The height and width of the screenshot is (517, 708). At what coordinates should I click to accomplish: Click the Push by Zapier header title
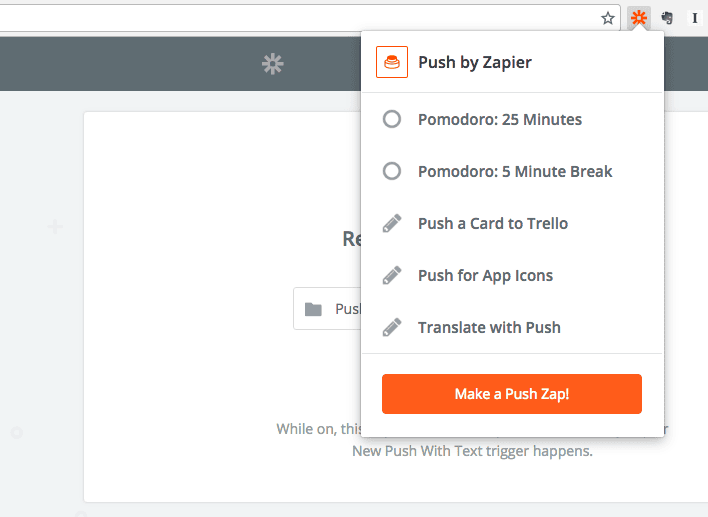click(475, 62)
